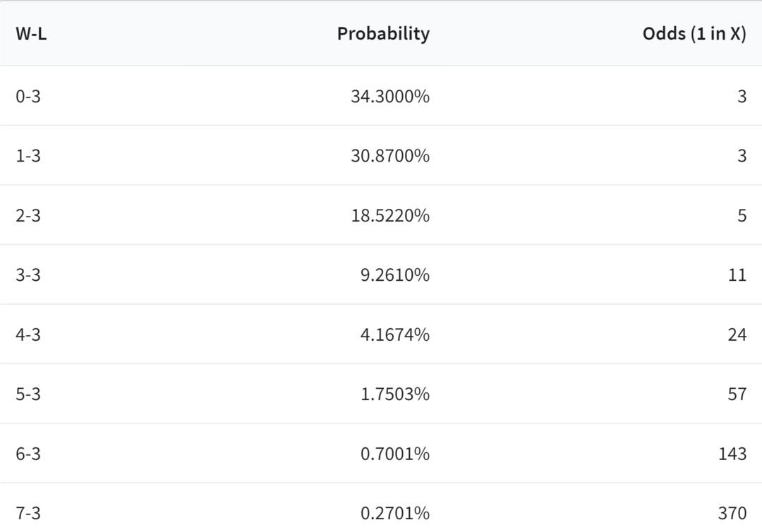762x532 pixels.
Task: Select the 7-3 record row label
Action: pyautogui.click(x=28, y=513)
